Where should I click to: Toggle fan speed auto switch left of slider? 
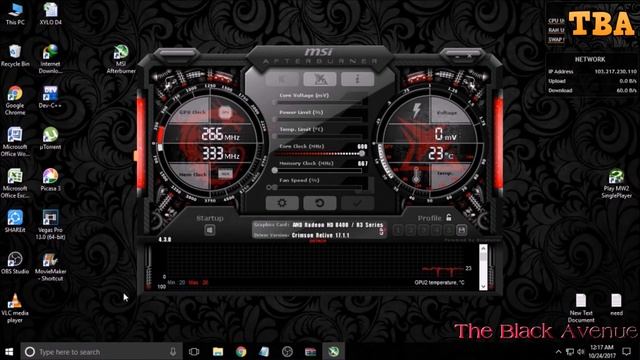[x=269, y=187]
